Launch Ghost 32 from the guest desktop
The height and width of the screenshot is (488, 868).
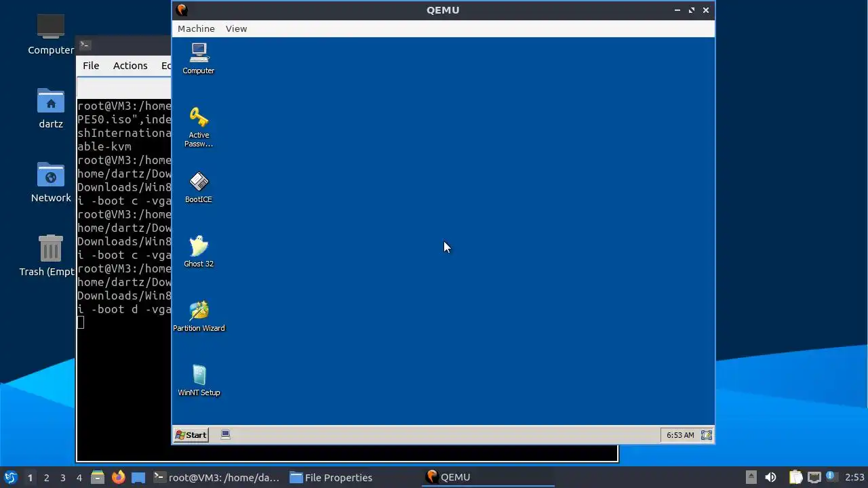point(199,251)
